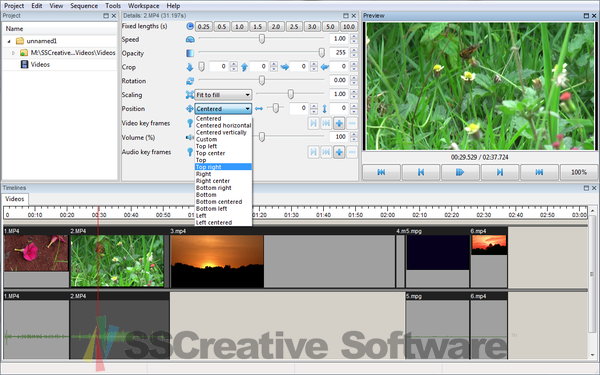This screenshot has height=375, width=600.
Task: Open the Tools menu
Action: click(x=113, y=6)
